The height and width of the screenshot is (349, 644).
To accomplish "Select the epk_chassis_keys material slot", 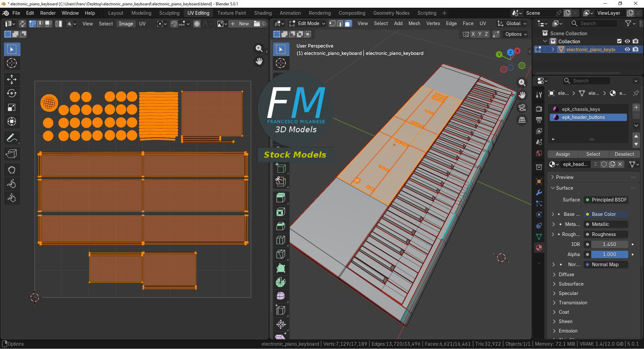I will pyautogui.click(x=588, y=109).
